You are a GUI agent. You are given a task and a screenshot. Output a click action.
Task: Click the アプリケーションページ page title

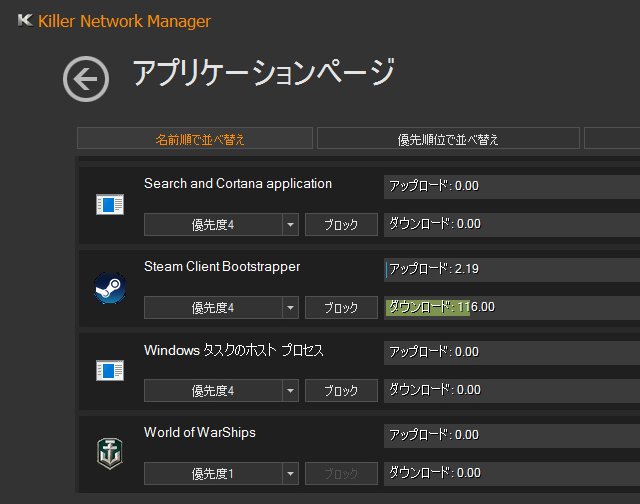pos(263,73)
